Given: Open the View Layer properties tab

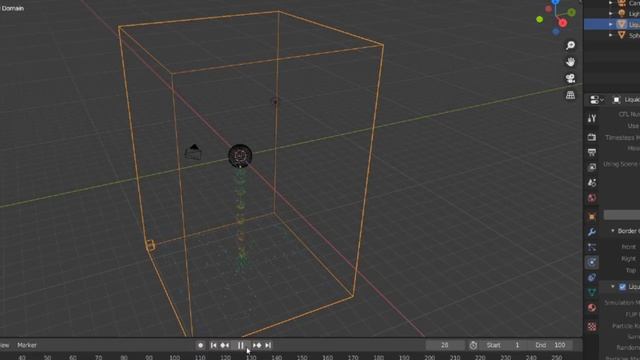Looking at the screenshot, I should click(592, 167).
